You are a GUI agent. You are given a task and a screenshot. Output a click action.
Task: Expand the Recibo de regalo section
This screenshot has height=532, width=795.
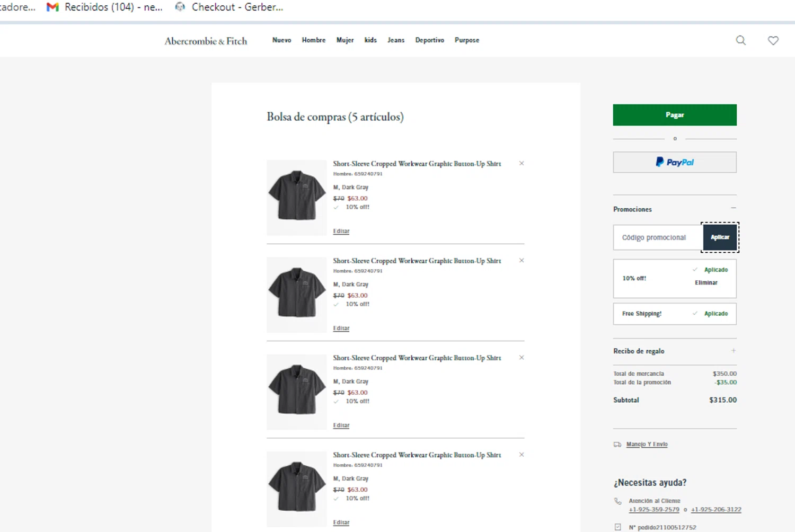tap(734, 351)
